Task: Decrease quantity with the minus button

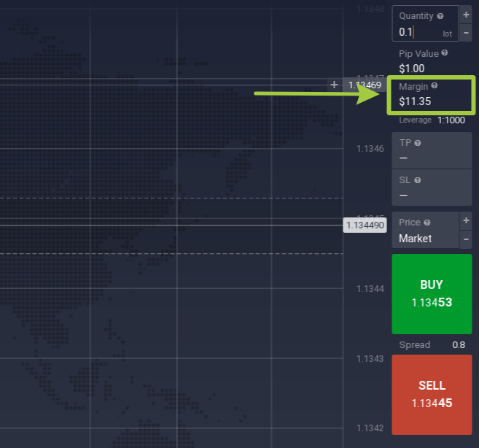Action: click(x=466, y=33)
